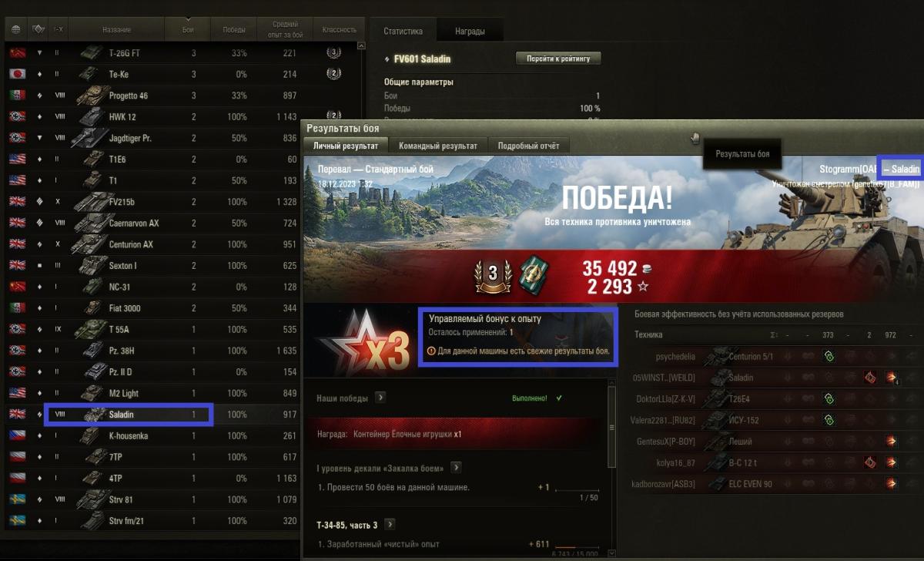Click green detection icon in psychedelia row
This screenshot has width=924, height=561.
pyautogui.click(x=829, y=357)
